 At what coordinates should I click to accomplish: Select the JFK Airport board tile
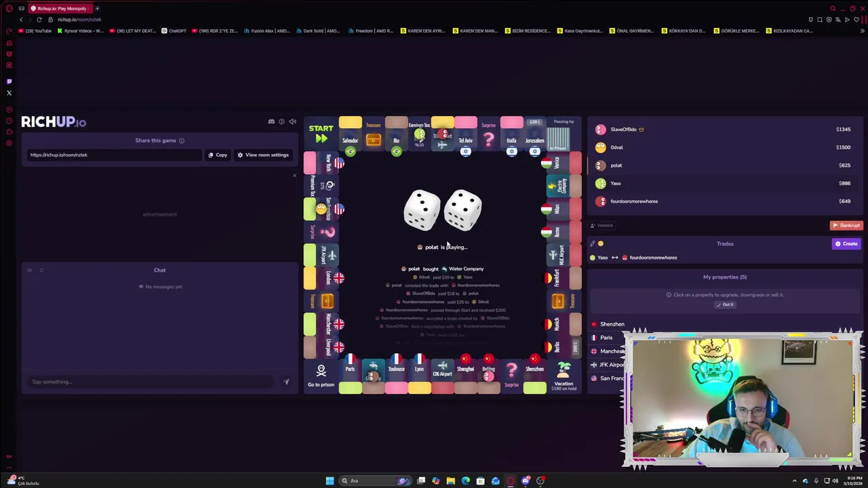(x=321, y=255)
